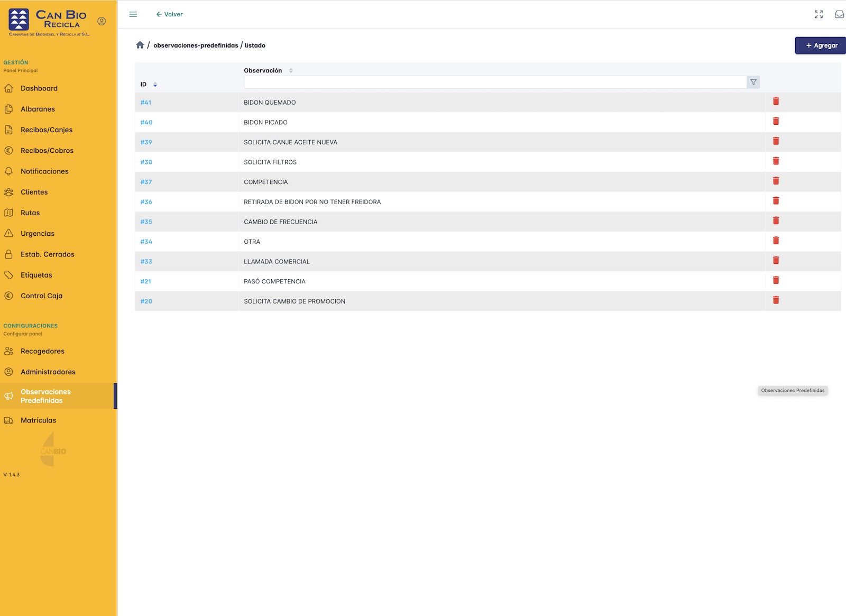Navigate to the Clientes section
This screenshot has width=846, height=616.
pos(34,192)
